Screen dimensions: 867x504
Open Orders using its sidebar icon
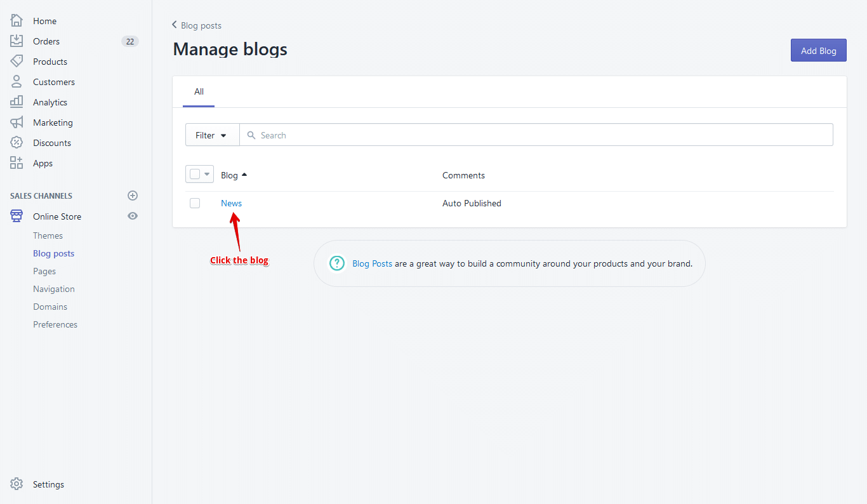point(17,40)
